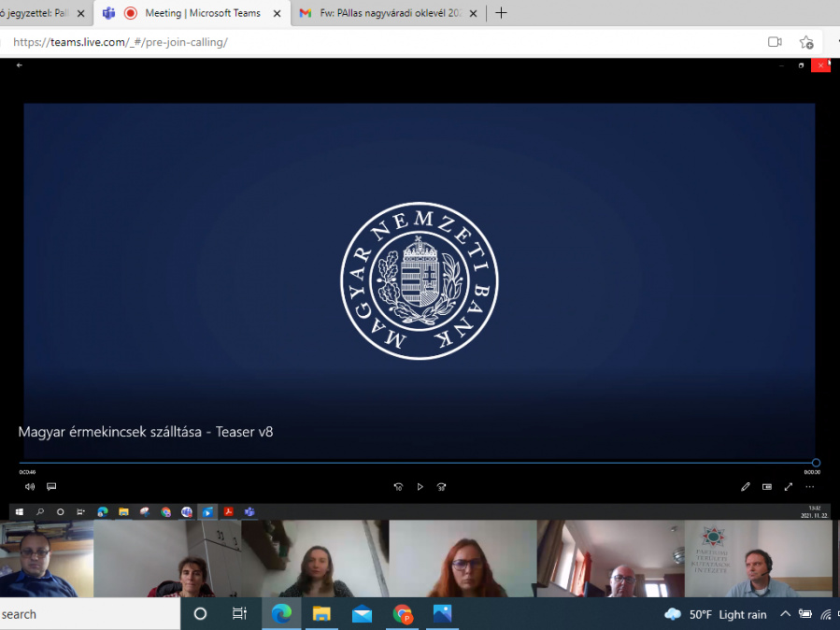Click Magyar érmekincsek szállítása video title
Viewport: 840px width, 630px height.
[x=146, y=432]
